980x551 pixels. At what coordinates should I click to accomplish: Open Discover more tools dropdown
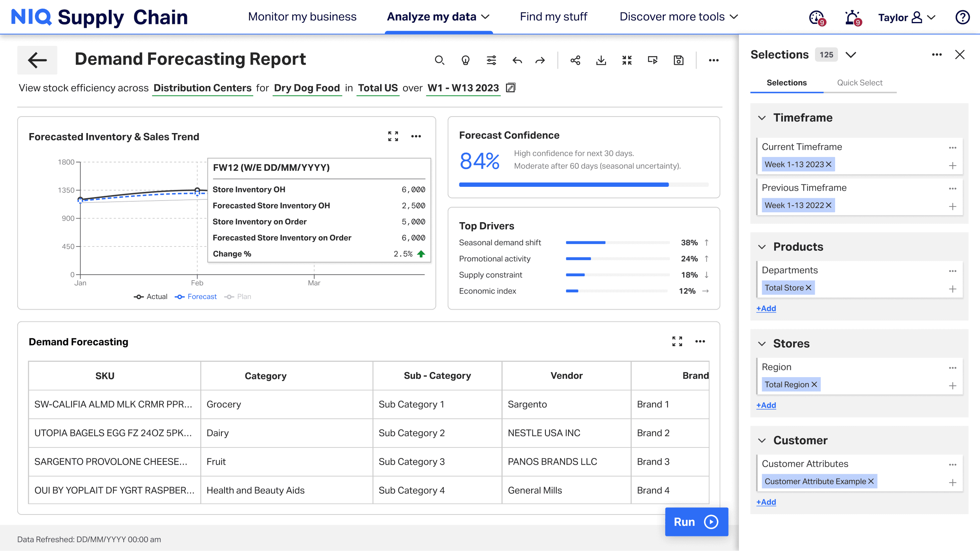[679, 16]
